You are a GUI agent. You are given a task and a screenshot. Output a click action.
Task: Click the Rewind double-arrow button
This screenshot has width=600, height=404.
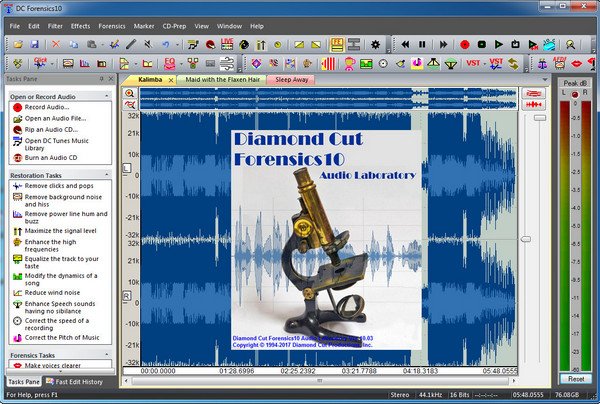click(405, 45)
